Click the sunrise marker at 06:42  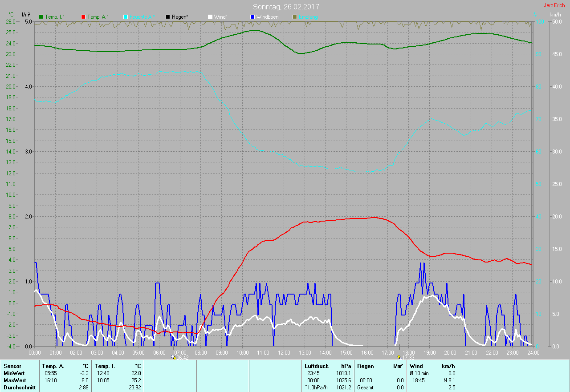(x=174, y=357)
